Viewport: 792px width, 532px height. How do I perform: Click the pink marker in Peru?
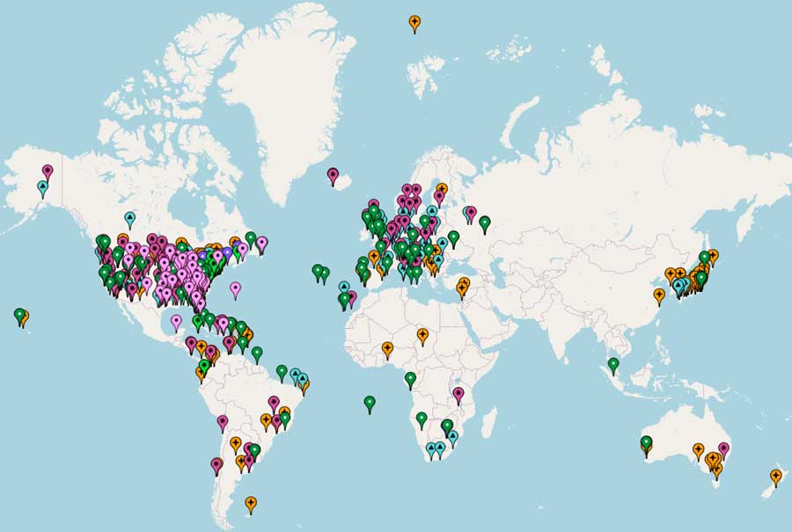coord(223,422)
